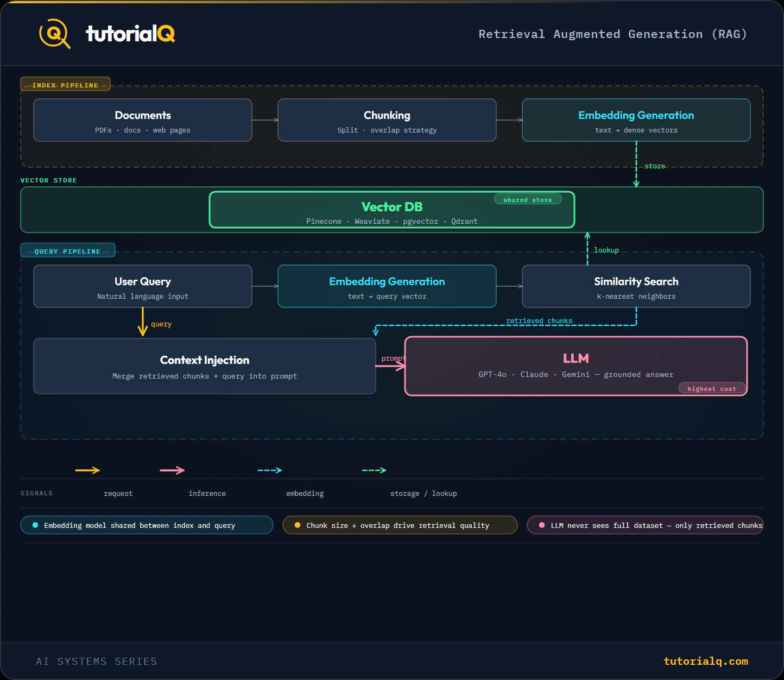Click the User Query box
This screenshot has height=680, width=784.
coord(143,286)
